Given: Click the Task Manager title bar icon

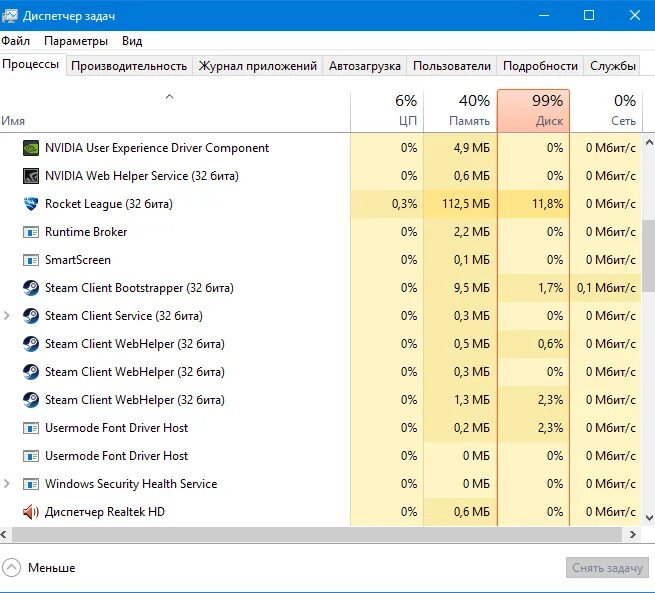Looking at the screenshot, I should click(x=9, y=16).
